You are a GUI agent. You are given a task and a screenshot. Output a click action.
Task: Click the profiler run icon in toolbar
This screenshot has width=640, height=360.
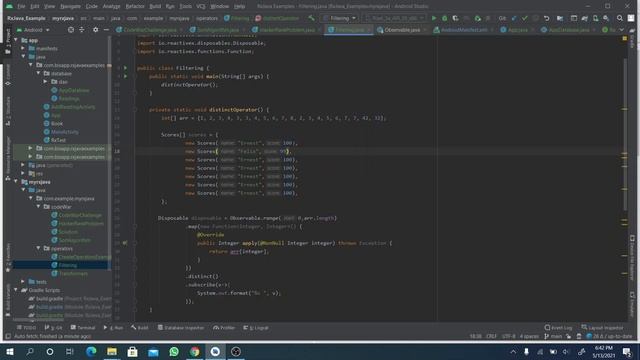466,18
